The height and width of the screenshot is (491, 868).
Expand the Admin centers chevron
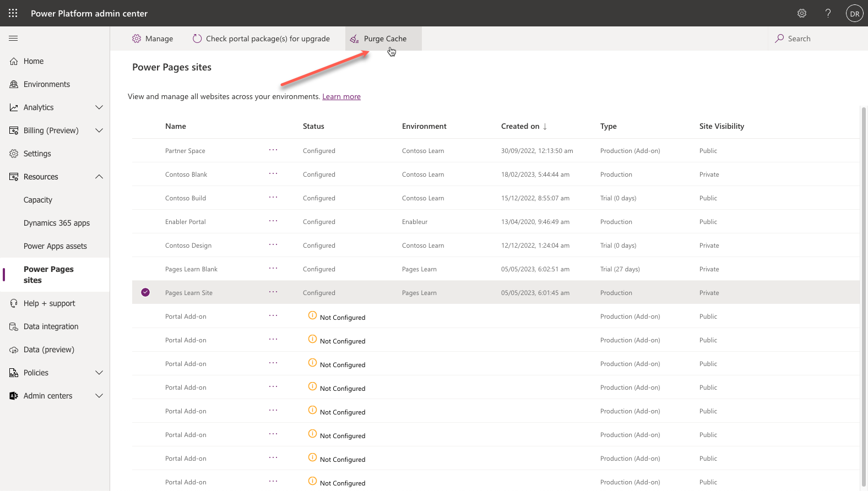coord(99,396)
